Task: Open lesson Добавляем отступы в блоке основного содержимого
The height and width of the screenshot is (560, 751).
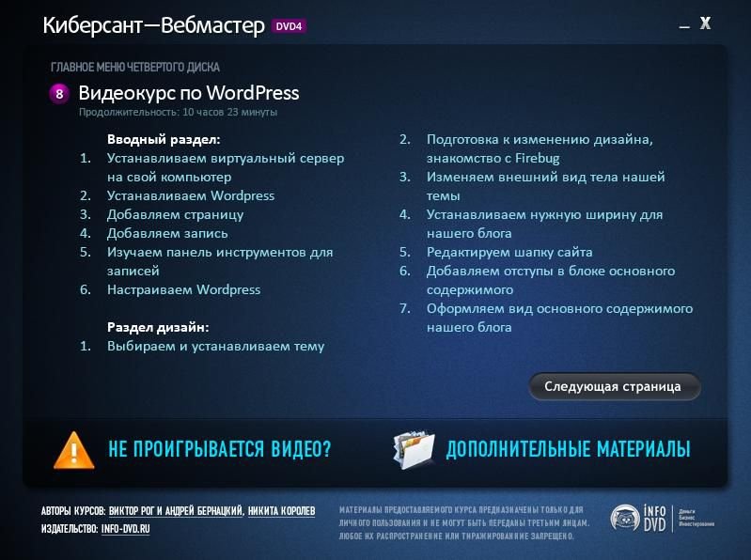Action: [551, 280]
